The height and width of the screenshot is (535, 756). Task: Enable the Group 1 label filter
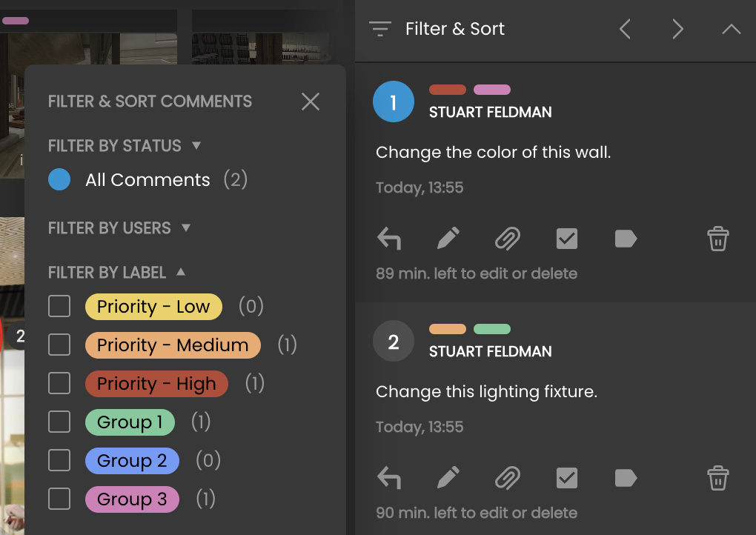(x=59, y=422)
